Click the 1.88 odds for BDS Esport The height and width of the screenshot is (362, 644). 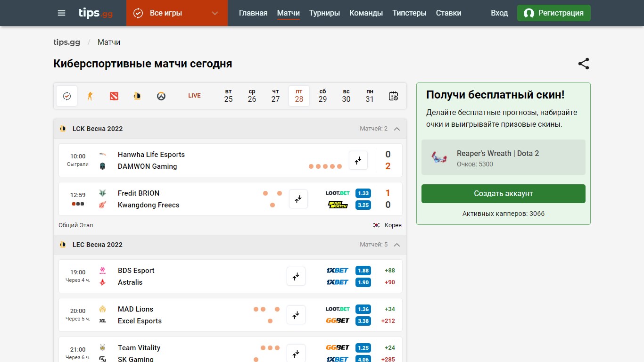[363, 271]
